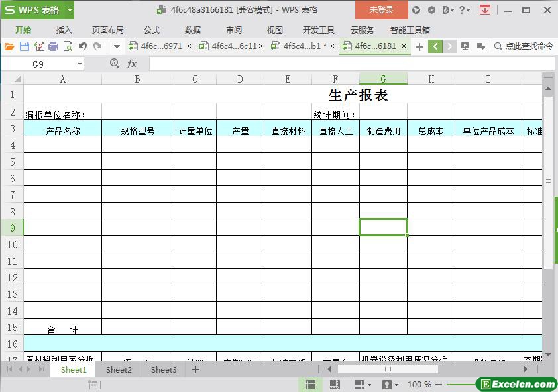Expand the quick access toolbar dropdown arrow

pyautogui.click(x=117, y=46)
